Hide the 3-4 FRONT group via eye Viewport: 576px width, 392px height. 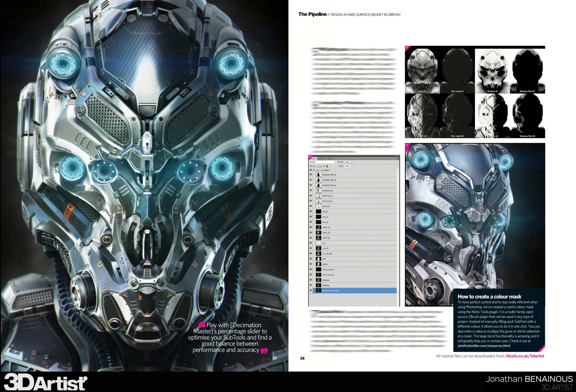click(x=311, y=170)
